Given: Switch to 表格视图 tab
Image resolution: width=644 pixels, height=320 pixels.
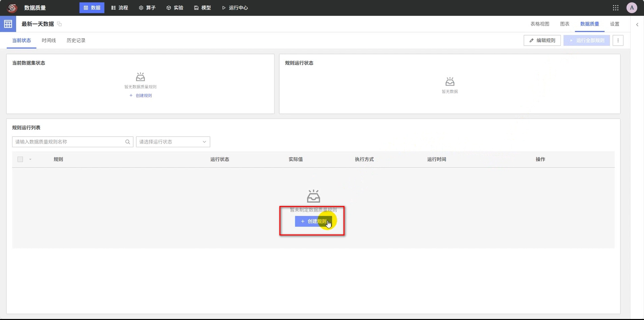Looking at the screenshot, I should tap(540, 24).
